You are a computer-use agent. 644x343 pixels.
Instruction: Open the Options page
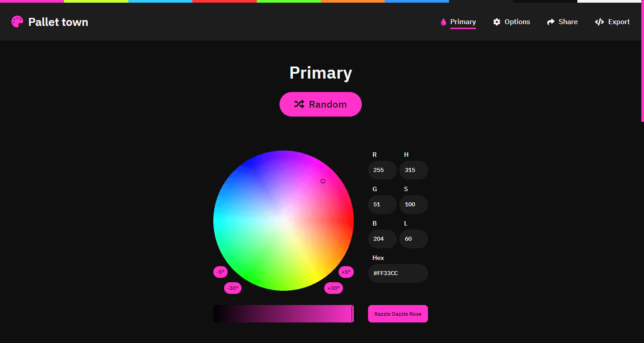click(x=517, y=21)
